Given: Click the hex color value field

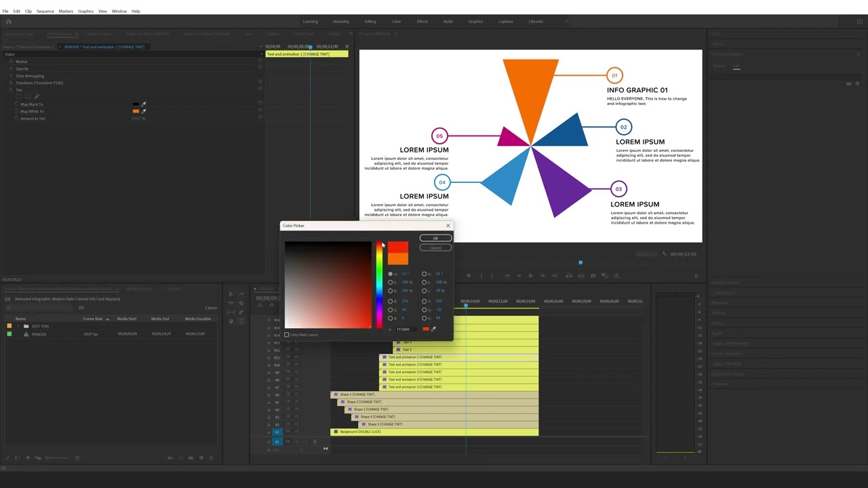Looking at the screenshot, I should pyautogui.click(x=407, y=329).
